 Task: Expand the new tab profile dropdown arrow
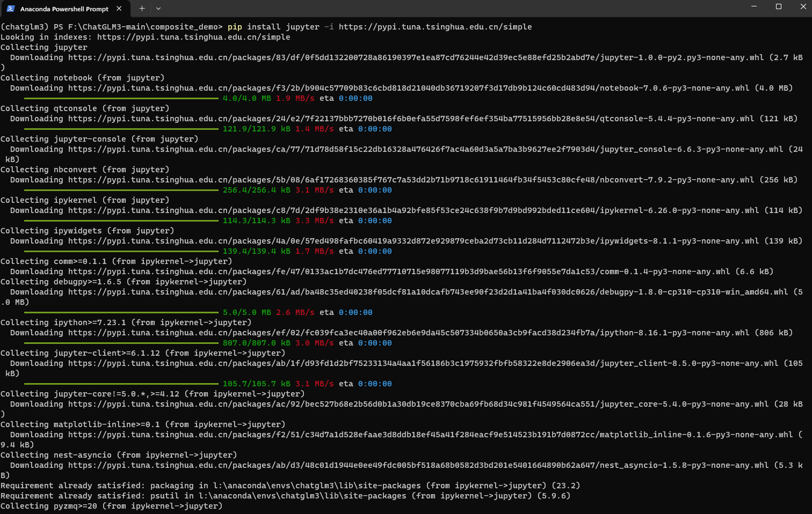(158, 8)
